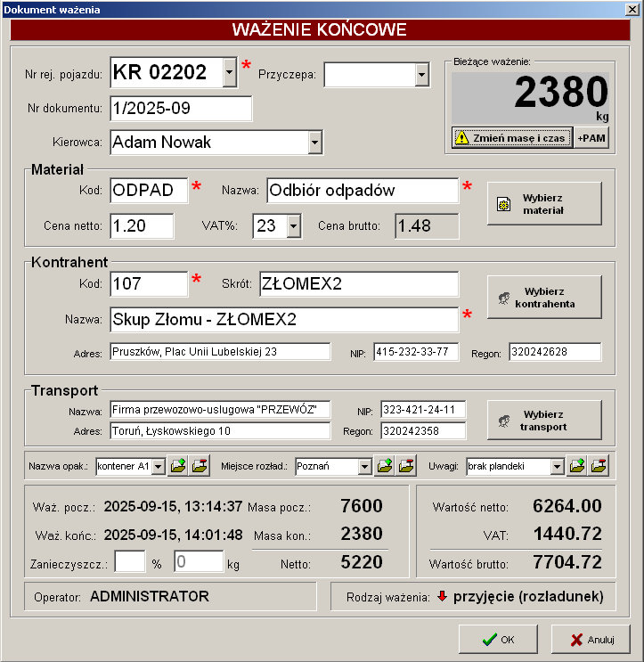This screenshot has width=644, height=662.
Task: Click the Kontrahent Kod field '107'
Action: (149, 283)
